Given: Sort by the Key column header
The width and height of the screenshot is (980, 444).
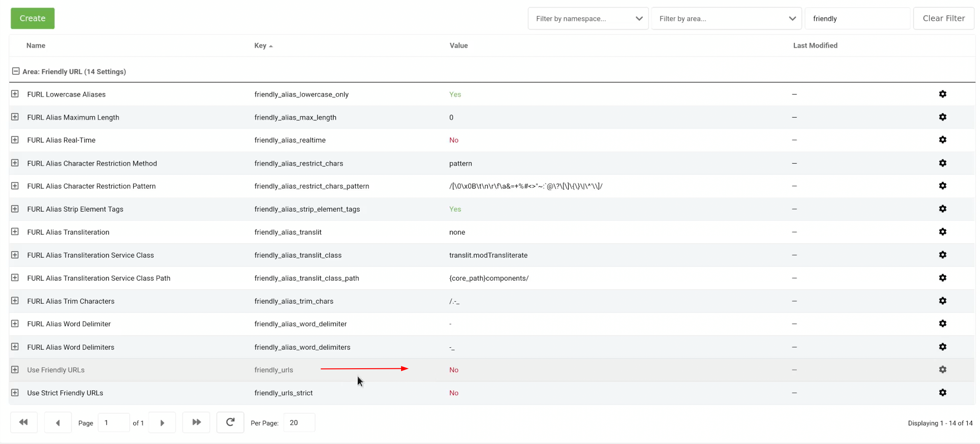Looking at the screenshot, I should pyautogui.click(x=260, y=45).
